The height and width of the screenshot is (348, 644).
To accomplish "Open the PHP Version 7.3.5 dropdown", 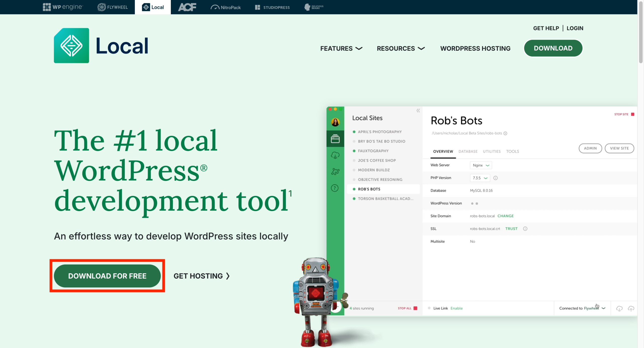I will pos(480,178).
